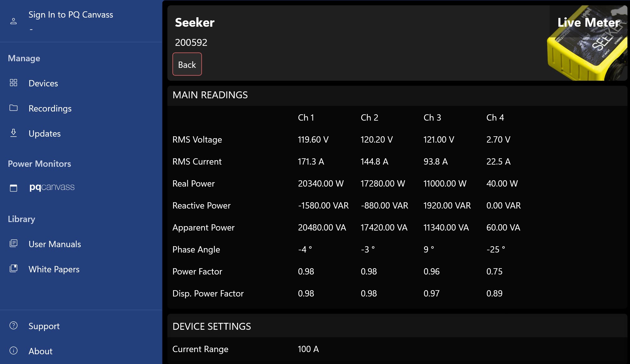Go to the Updates page
The image size is (630, 364).
click(45, 134)
